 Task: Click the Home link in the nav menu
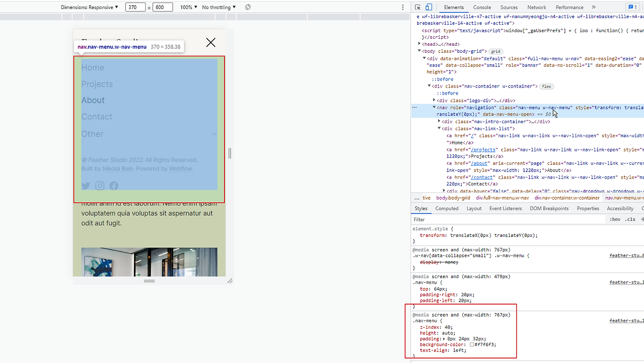(93, 68)
